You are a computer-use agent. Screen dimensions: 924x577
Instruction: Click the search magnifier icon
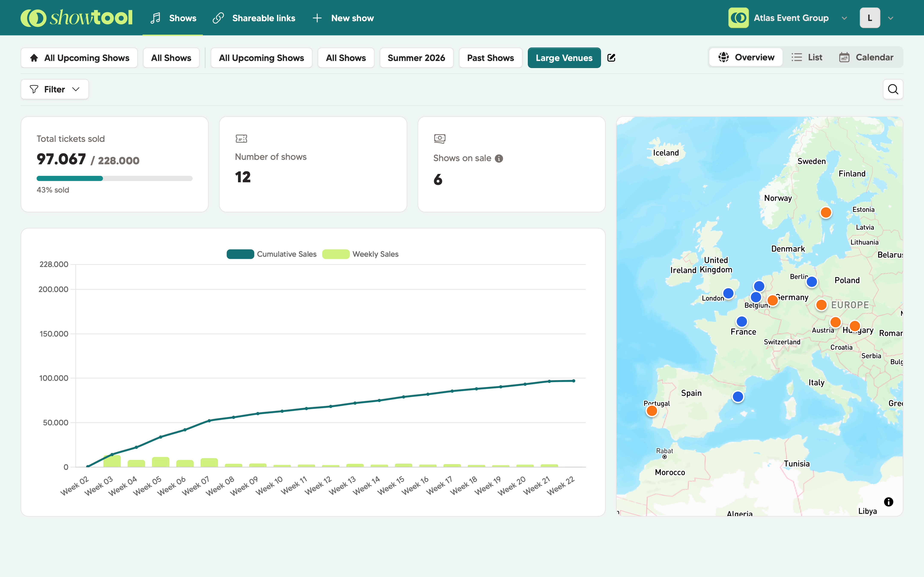point(893,89)
